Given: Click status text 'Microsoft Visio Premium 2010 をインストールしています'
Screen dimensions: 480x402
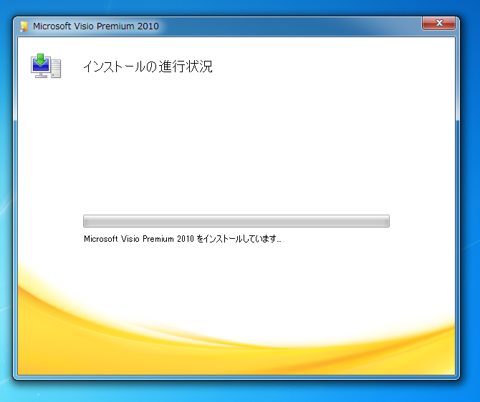Looking at the screenshot, I should coord(182,239).
